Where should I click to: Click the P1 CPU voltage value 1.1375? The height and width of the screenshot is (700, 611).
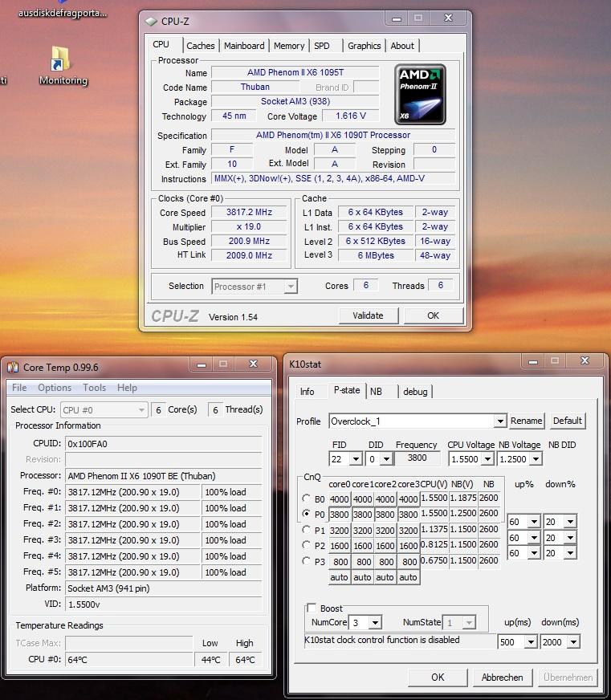(x=434, y=529)
